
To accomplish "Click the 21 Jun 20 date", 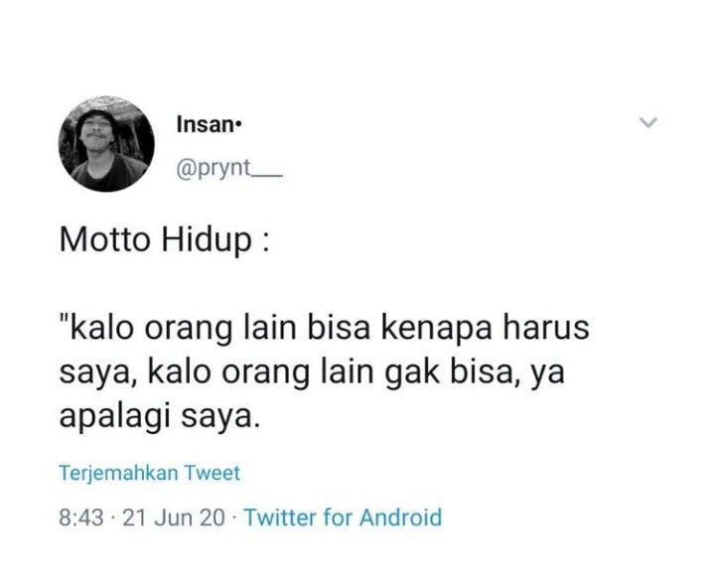I will pos(174,517).
